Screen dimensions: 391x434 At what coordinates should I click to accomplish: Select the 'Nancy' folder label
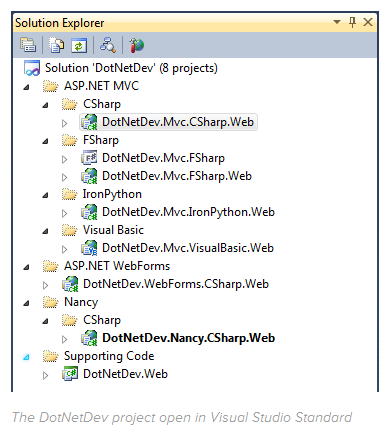click(81, 303)
